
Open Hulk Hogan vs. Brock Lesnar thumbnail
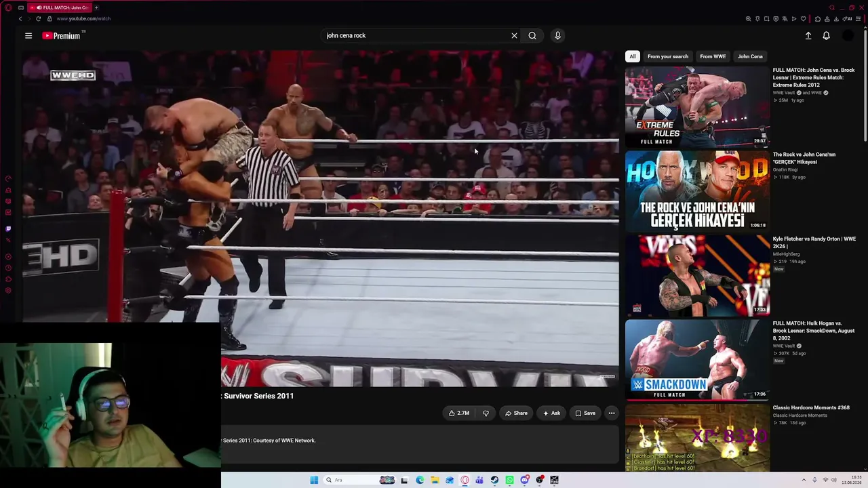[697, 360]
